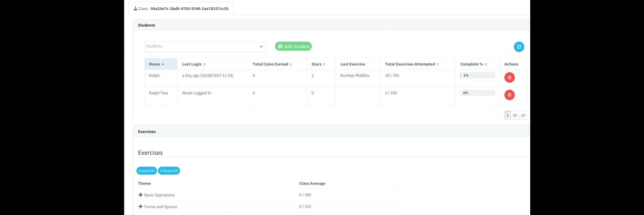Click Ralph's 1% completion progress bar
The width and height of the screenshot is (644, 215).
click(x=477, y=75)
